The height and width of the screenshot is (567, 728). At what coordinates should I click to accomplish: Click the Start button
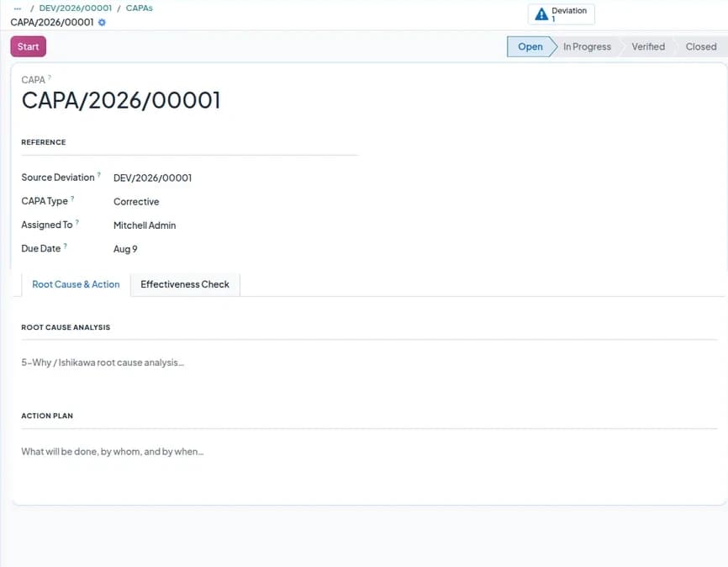pyautogui.click(x=29, y=46)
